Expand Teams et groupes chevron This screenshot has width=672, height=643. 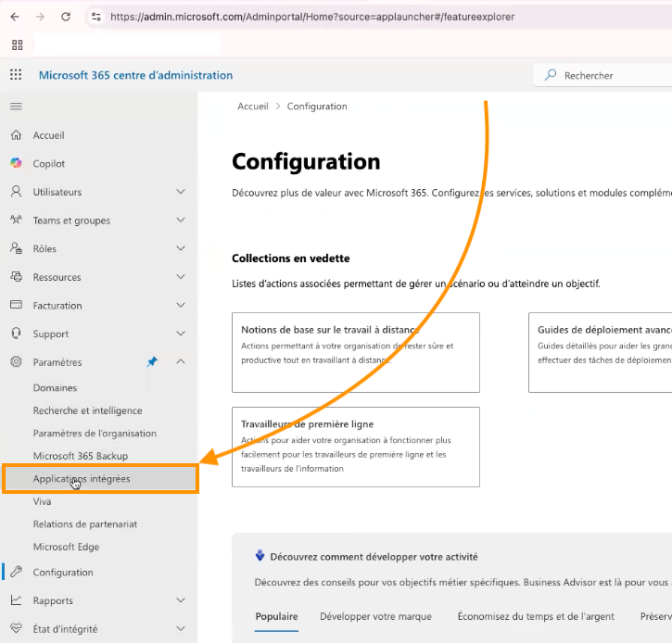pos(181,221)
